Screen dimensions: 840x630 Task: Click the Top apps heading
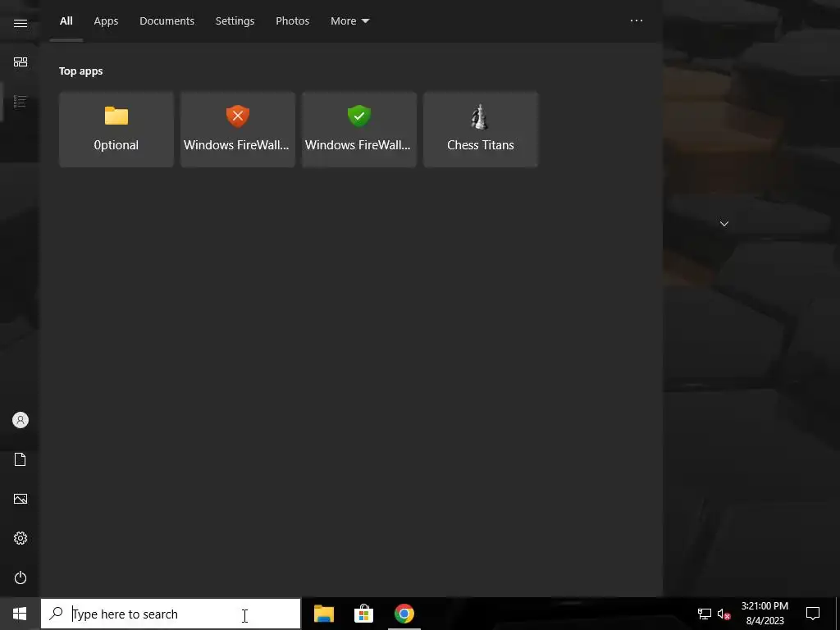tap(81, 71)
